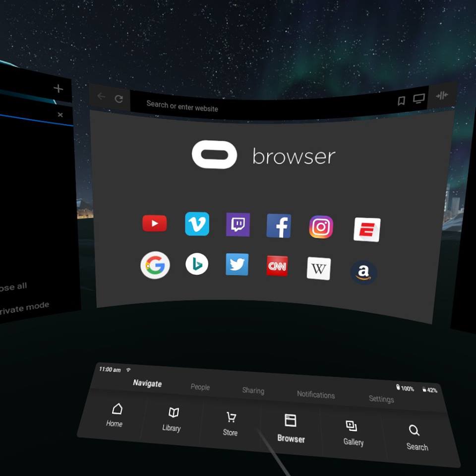Open the Vimeo shortcut

pyautogui.click(x=197, y=224)
